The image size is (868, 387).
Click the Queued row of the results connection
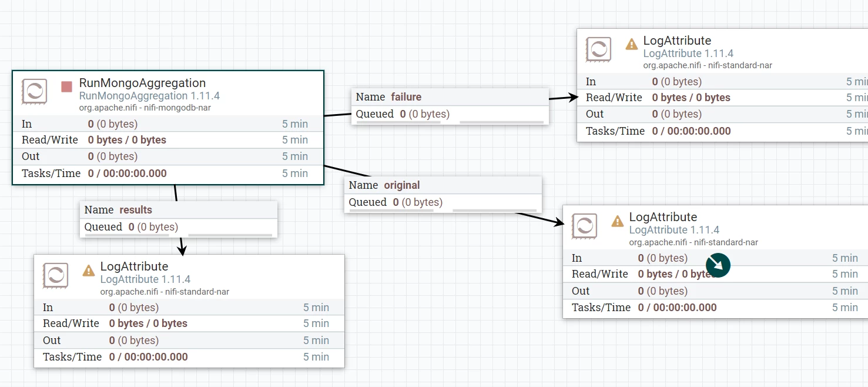179,227
